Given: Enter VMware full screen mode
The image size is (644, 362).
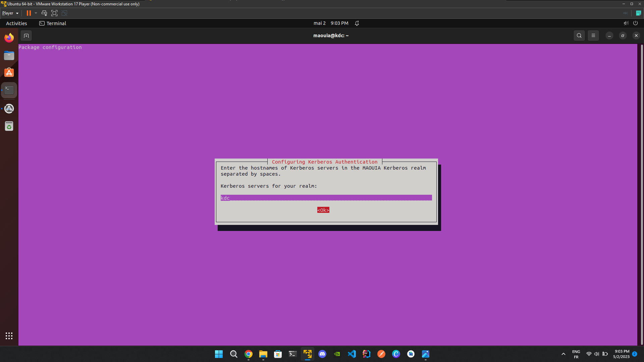Looking at the screenshot, I should (54, 13).
